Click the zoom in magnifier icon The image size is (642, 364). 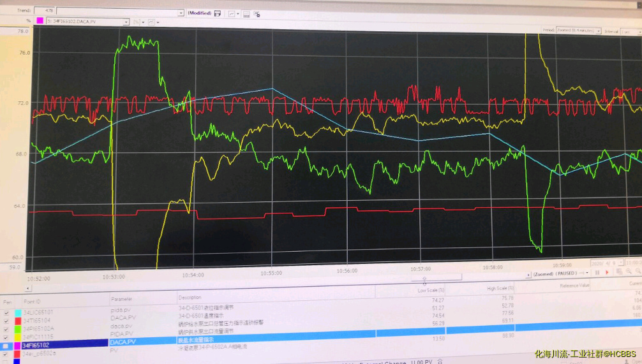(629, 272)
